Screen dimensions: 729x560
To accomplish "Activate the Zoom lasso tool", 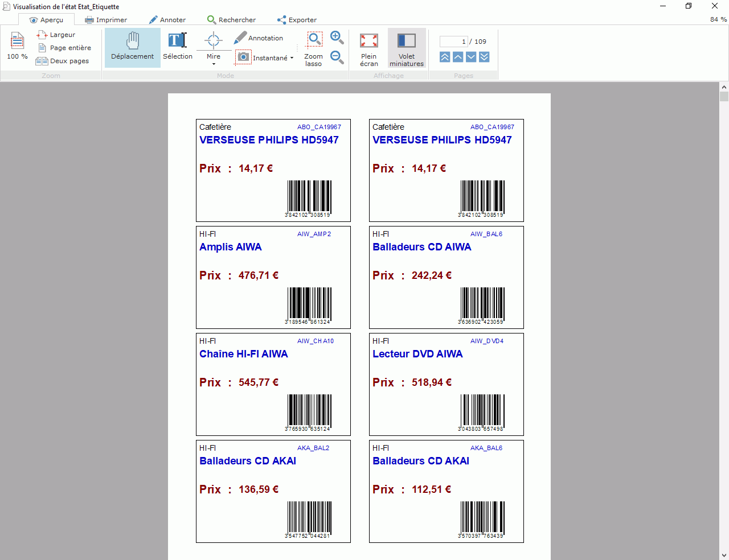I will (x=314, y=49).
